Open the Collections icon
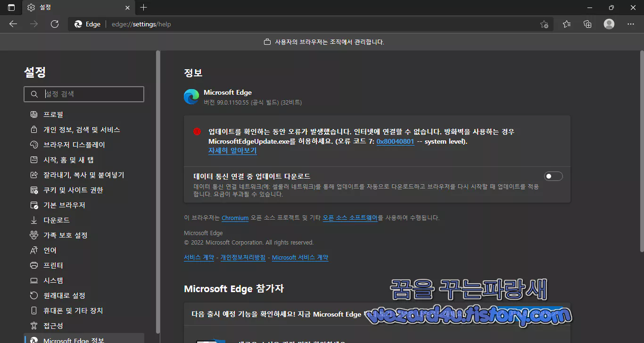 tap(587, 24)
